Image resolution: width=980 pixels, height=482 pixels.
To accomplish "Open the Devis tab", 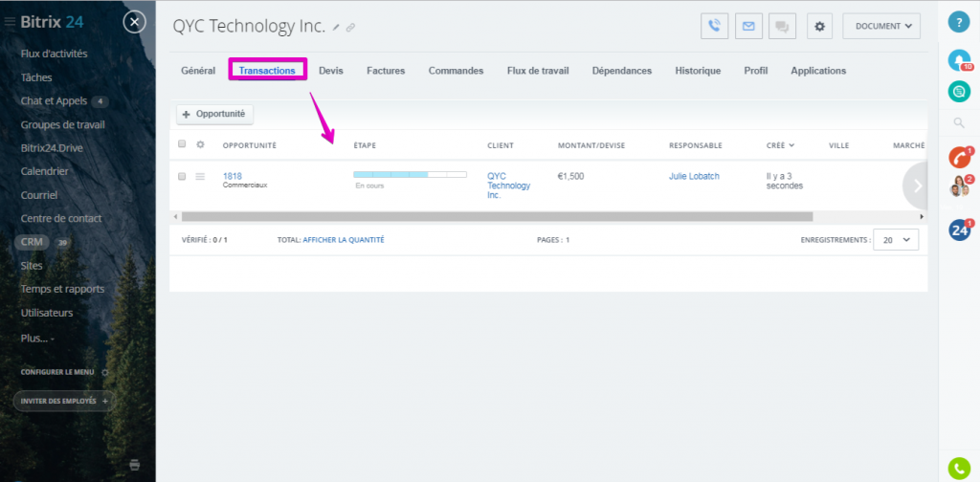I will click(330, 71).
